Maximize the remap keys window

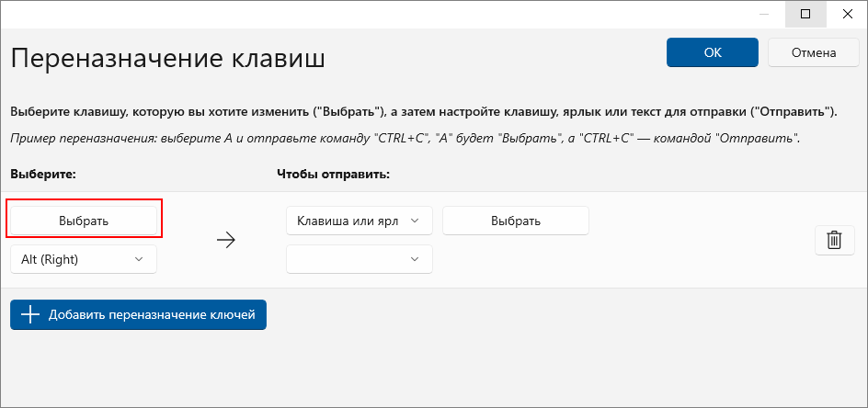(x=805, y=15)
